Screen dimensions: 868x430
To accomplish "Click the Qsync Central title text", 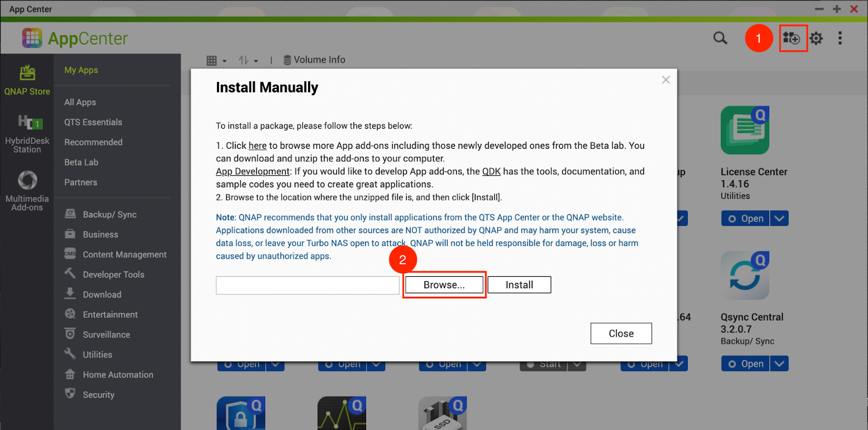I will [752, 317].
